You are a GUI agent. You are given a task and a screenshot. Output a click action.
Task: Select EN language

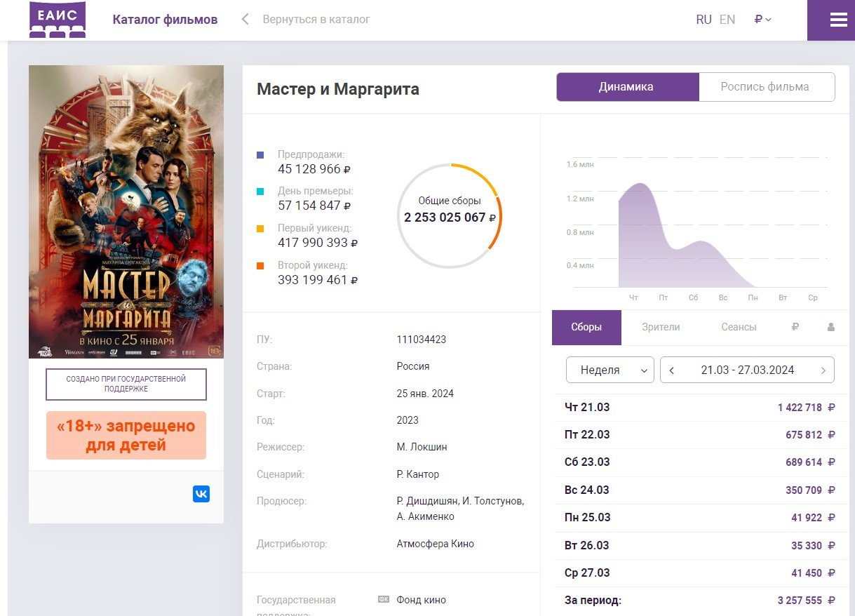tap(727, 20)
